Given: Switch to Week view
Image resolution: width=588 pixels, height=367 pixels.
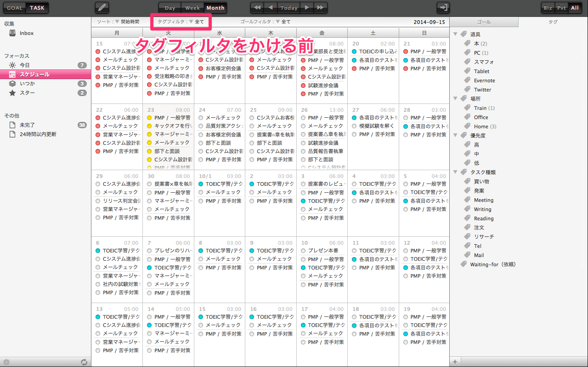Looking at the screenshot, I should click(x=192, y=8).
